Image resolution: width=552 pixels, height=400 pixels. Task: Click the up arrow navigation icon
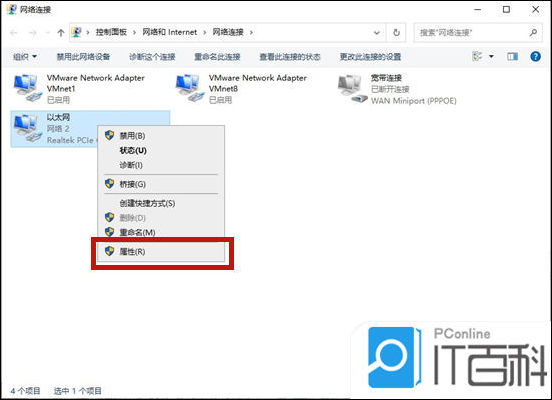(x=61, y=33)
